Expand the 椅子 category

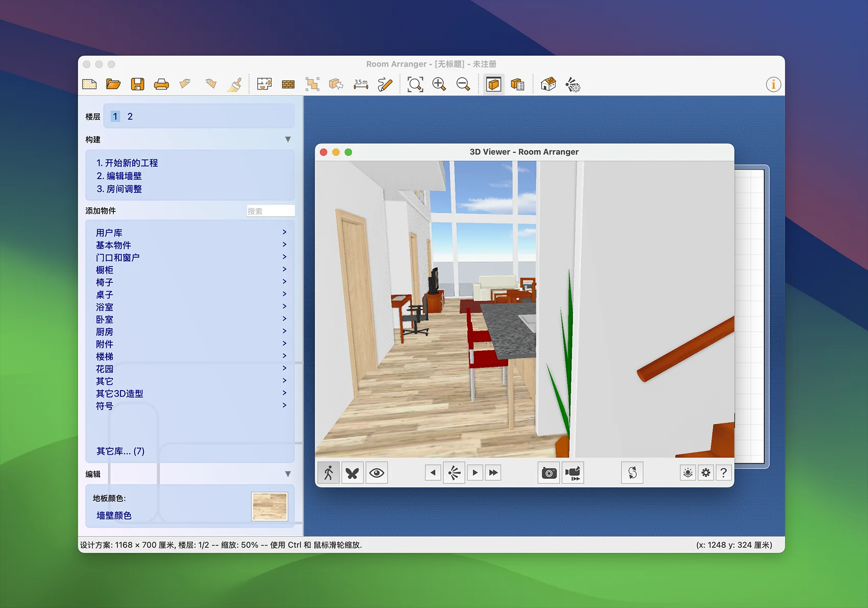point(191,282)
